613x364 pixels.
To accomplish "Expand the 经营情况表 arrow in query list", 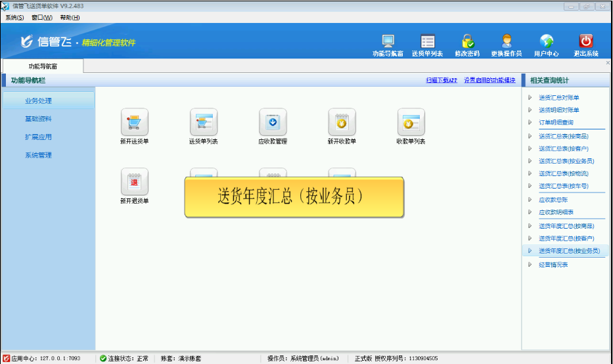I will click(530, 265).
